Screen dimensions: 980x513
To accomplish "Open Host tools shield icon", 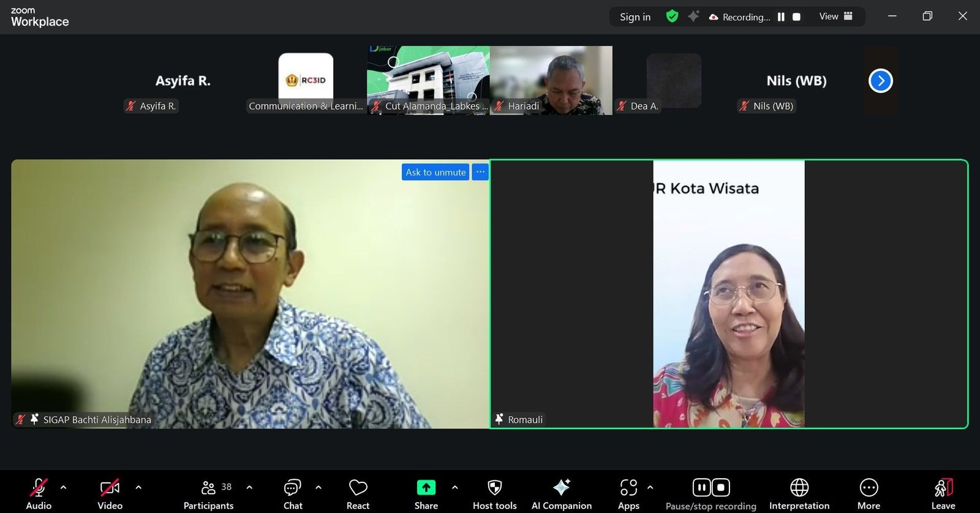I will coord(494,488).
